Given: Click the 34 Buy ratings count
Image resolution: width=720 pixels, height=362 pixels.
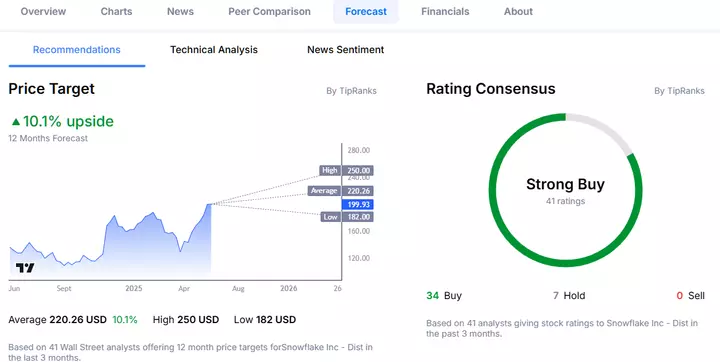Looking at the screenshot, I should pyautogui.click(x=444, y=295).
